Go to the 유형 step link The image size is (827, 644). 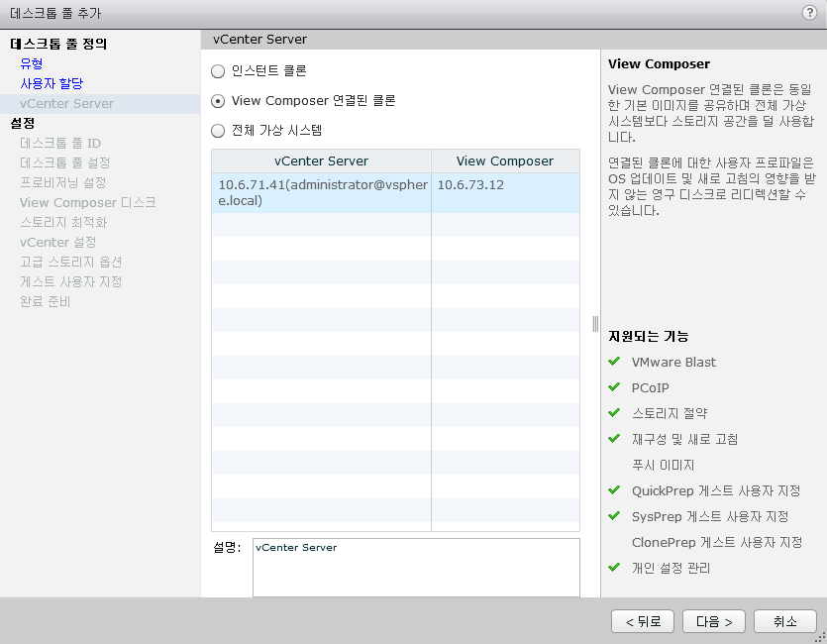click(x=31, y=63)
